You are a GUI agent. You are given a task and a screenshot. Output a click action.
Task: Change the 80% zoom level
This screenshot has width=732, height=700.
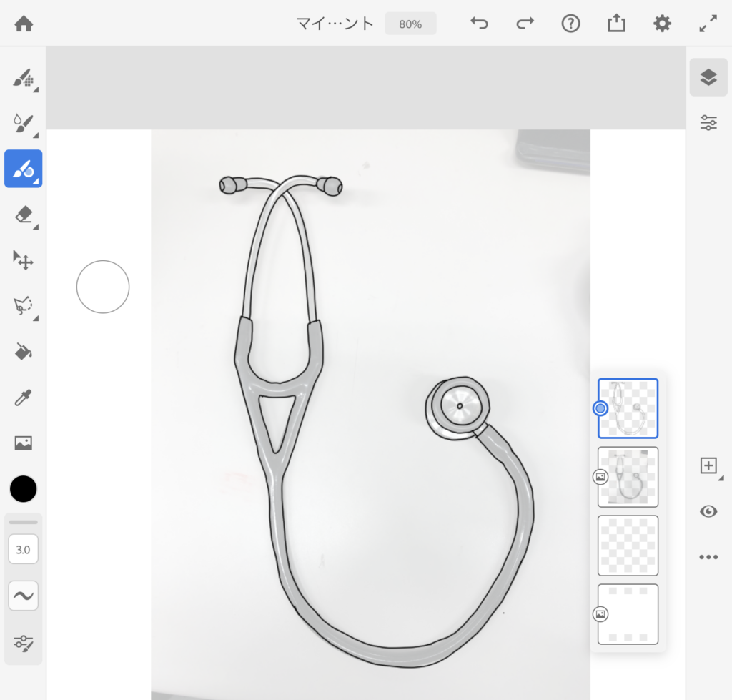click(x=410, y=24)
